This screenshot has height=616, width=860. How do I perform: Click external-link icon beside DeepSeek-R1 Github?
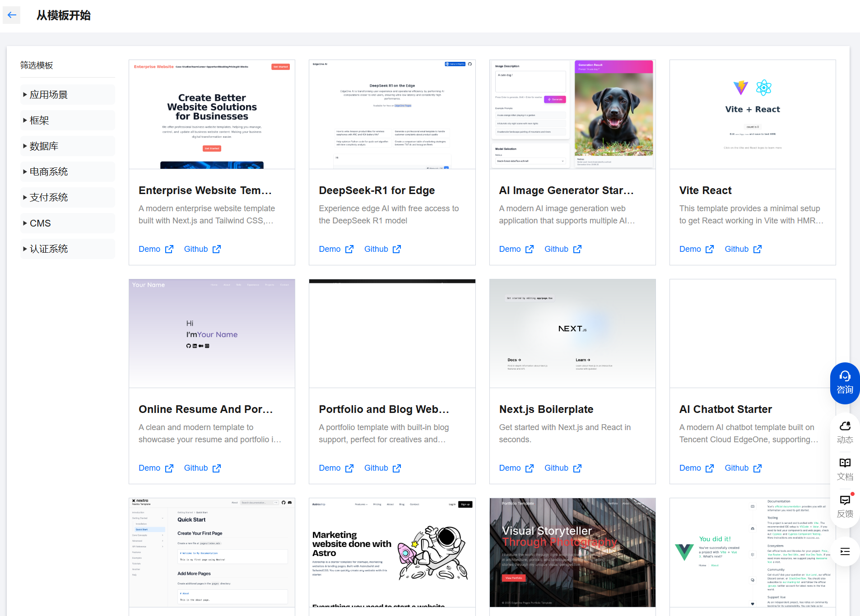coord(397,249)
